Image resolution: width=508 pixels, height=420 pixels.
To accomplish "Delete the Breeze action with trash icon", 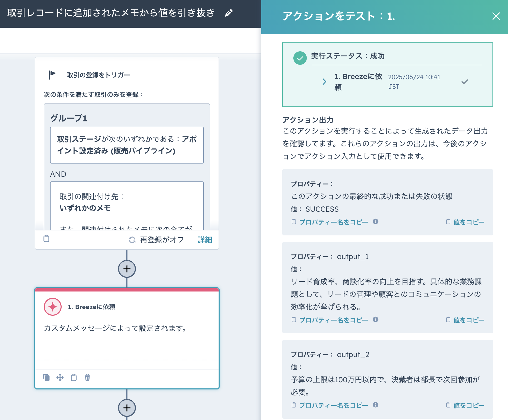I will 87,377.
